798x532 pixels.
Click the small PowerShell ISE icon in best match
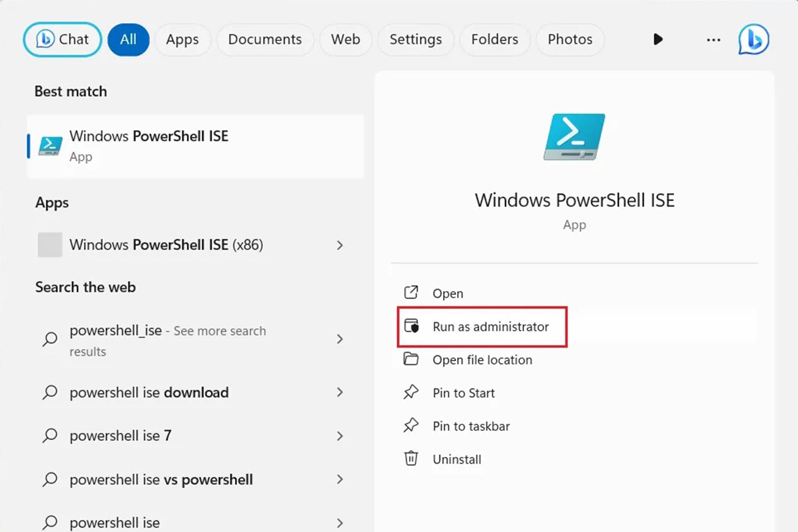(50, 146)
